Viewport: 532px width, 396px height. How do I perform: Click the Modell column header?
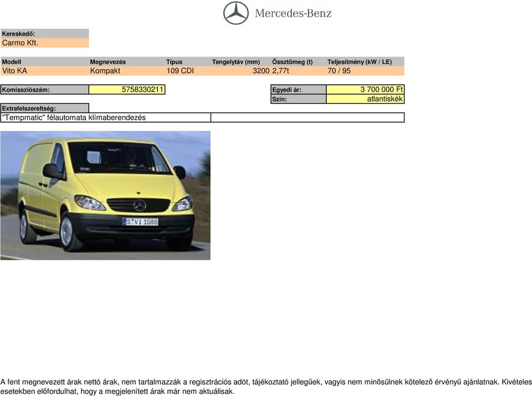(x=12, y=62)
